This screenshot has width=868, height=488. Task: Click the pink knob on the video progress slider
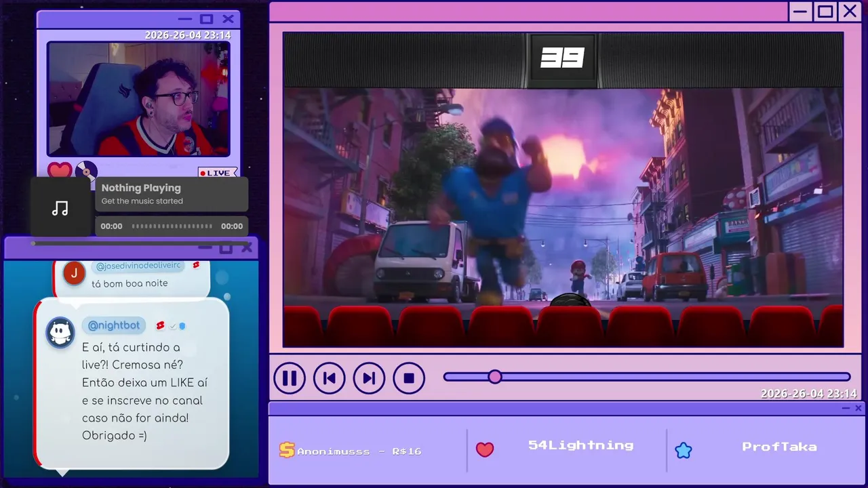pyautogui.click(x=495, y=377)
